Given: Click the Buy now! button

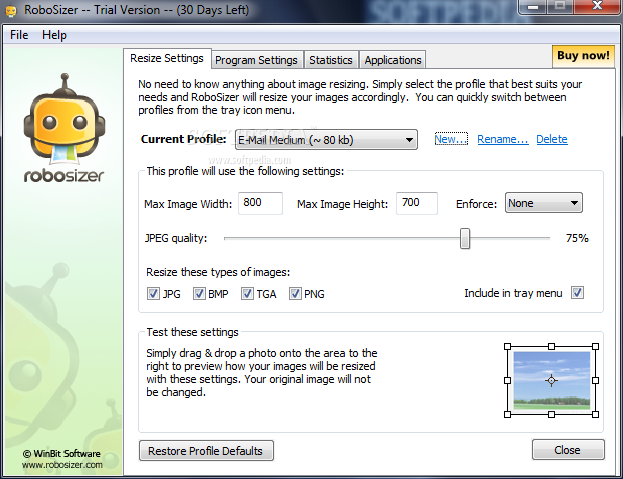Looking at the screenshot, I should 583,56.
